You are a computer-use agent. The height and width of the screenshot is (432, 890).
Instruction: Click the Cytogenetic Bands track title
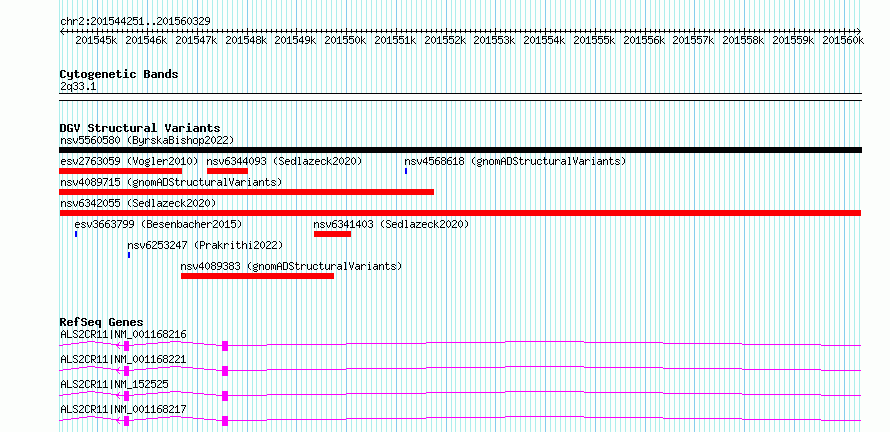point(119,74)
